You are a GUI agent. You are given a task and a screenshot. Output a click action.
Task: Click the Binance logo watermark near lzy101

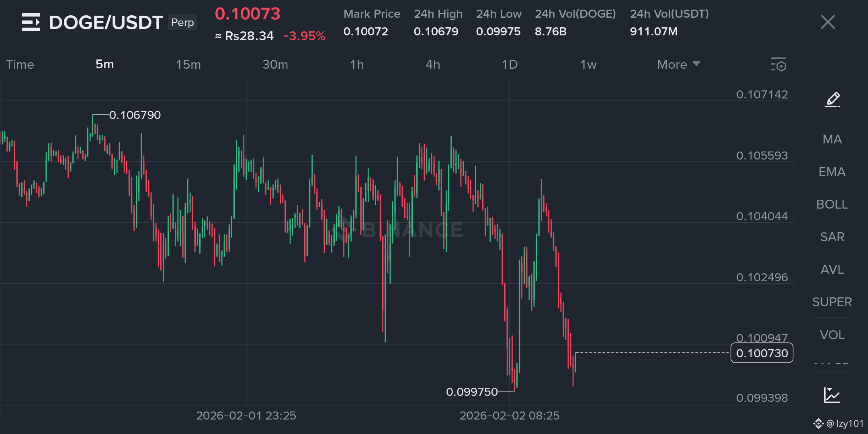pos(818,424)
